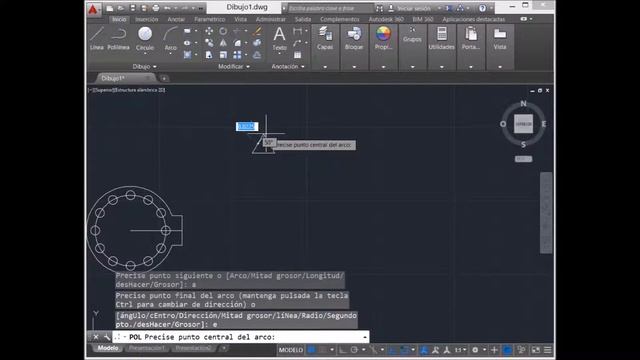The image size is (640, 360).
Task: Open annotation scale 1:1 dropdown
Action: [461, 350]
